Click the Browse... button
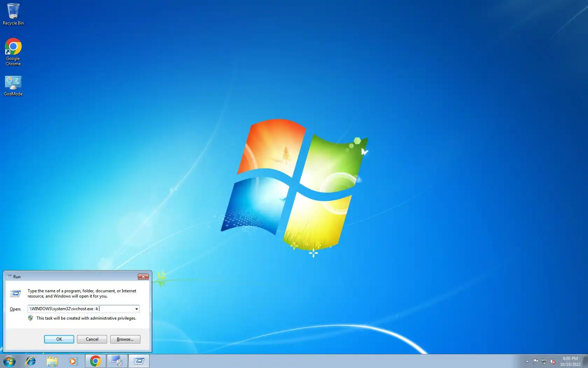The image size is (588, 368). click(125, 339)
